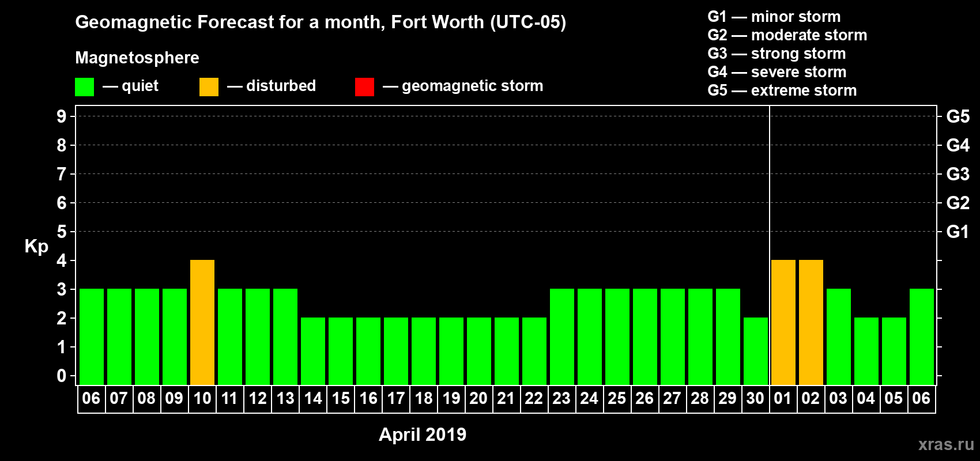
Task: Click the orange disturbed legend swatch
Action: click(209, 87)
